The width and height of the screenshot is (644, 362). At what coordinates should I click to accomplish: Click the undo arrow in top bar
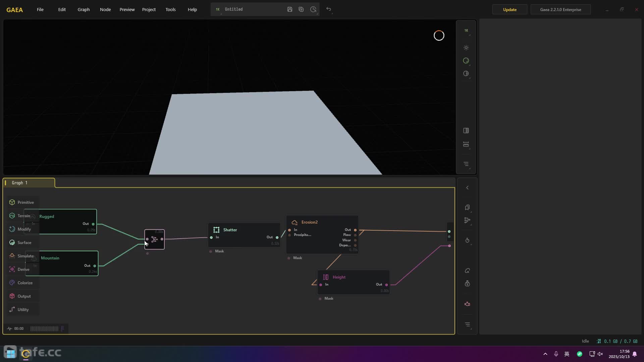click(x=329, y=9)
